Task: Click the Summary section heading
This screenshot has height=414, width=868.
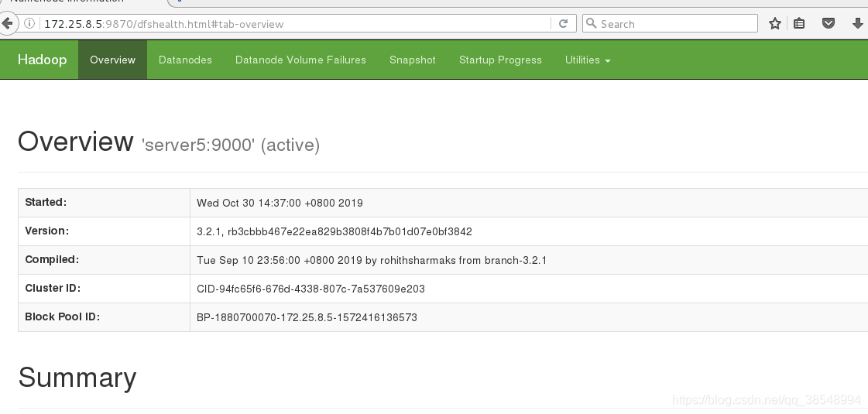Action: point(77,378)
